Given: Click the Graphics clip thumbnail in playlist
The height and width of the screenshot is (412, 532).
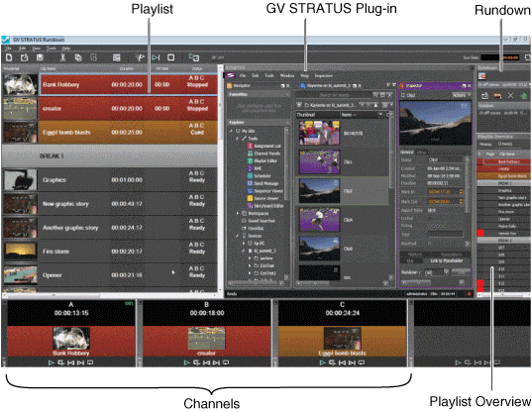Looking at the screenshot, I should coord(21,180).
